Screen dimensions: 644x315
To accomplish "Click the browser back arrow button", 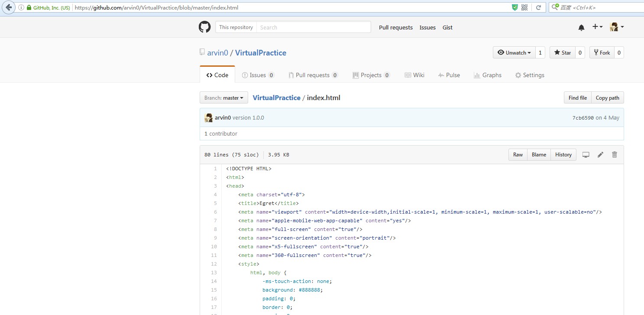I will click(x=9, y=7).
